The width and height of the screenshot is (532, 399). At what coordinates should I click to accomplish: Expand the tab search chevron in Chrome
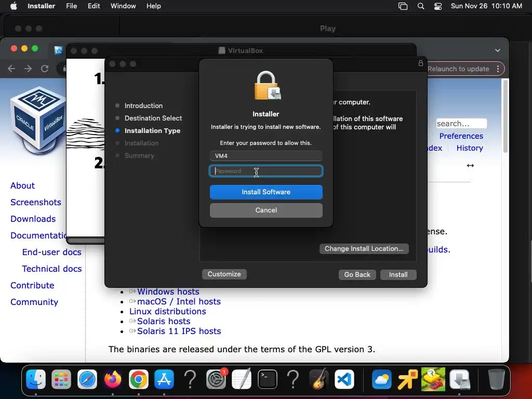(497, 50)
